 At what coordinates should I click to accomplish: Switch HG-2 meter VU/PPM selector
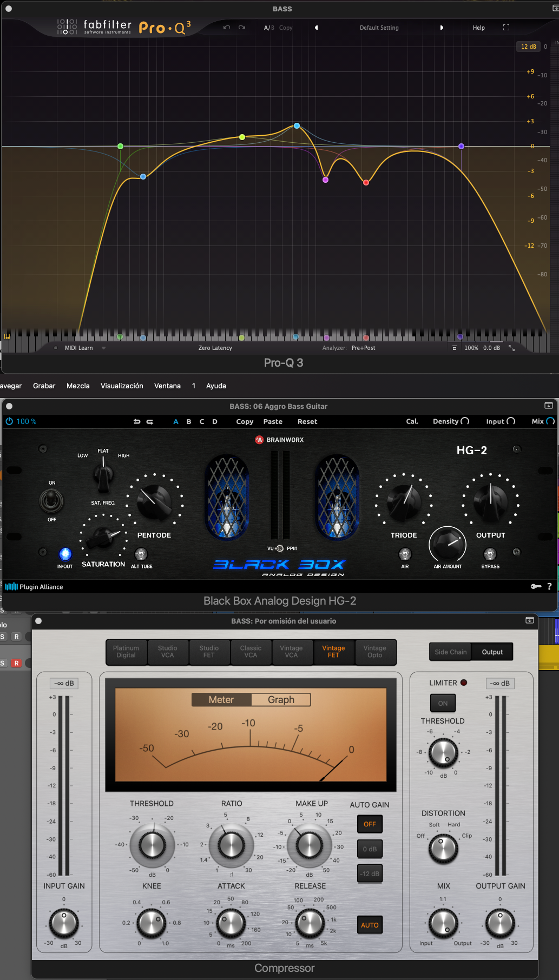(x=280, y=548)
